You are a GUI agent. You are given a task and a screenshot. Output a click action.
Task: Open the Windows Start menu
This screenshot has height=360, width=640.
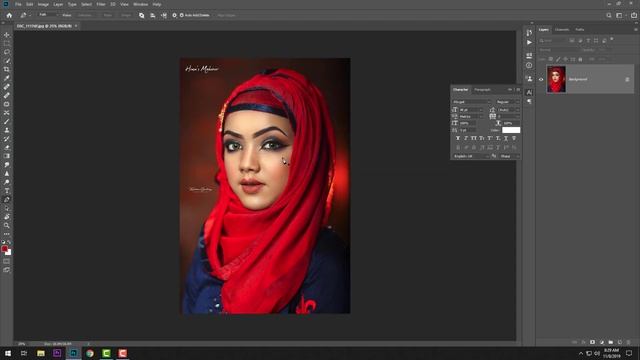[x=8, y=353]
